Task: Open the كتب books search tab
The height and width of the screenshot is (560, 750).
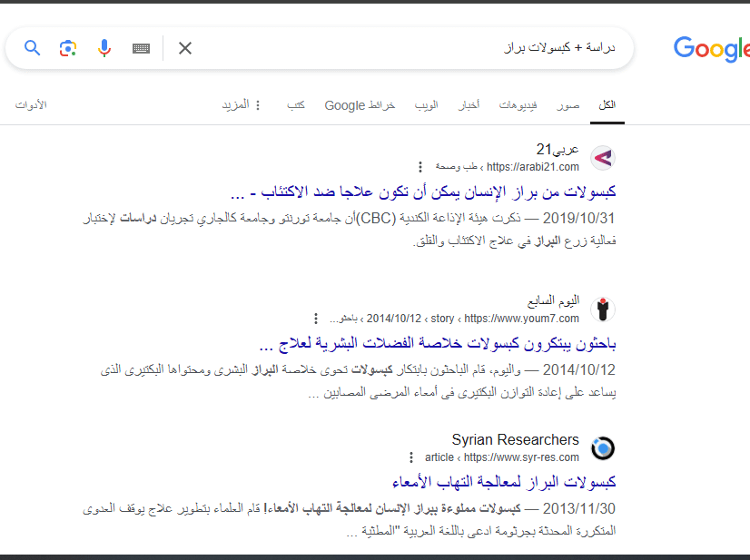Action: (x=295, y=103)
